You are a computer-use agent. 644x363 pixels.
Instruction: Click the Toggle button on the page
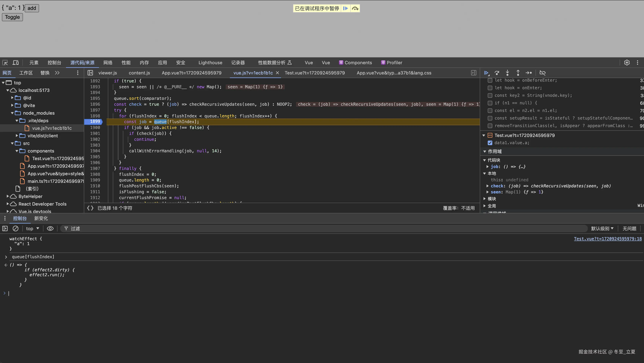coord(12,17)
